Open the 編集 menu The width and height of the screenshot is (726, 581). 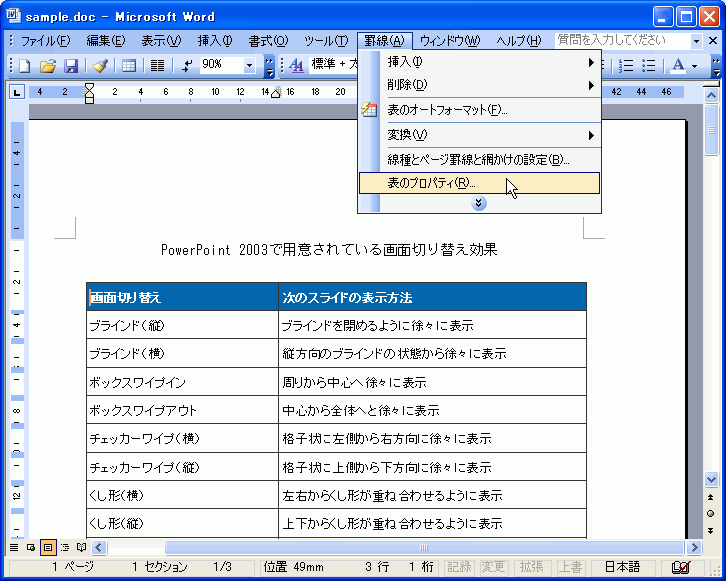[106, 41]
